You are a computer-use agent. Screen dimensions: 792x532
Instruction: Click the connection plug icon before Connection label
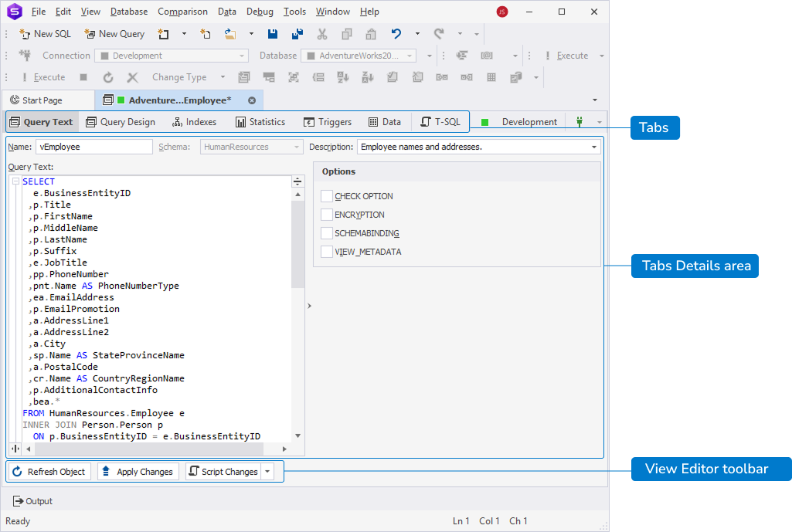(x=25, y=56)
